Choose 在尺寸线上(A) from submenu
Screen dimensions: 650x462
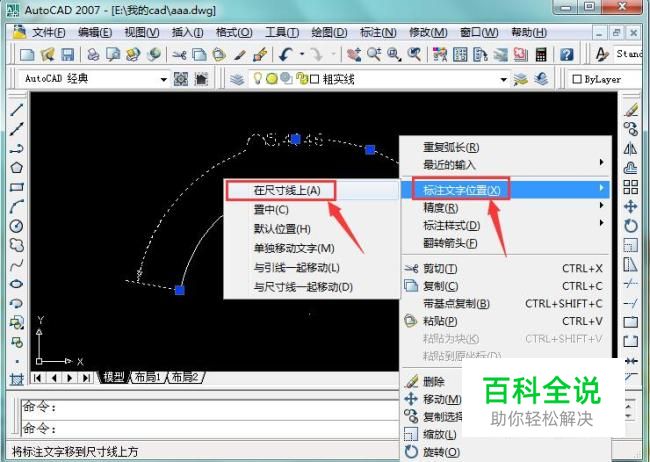[x=287, y=190]
